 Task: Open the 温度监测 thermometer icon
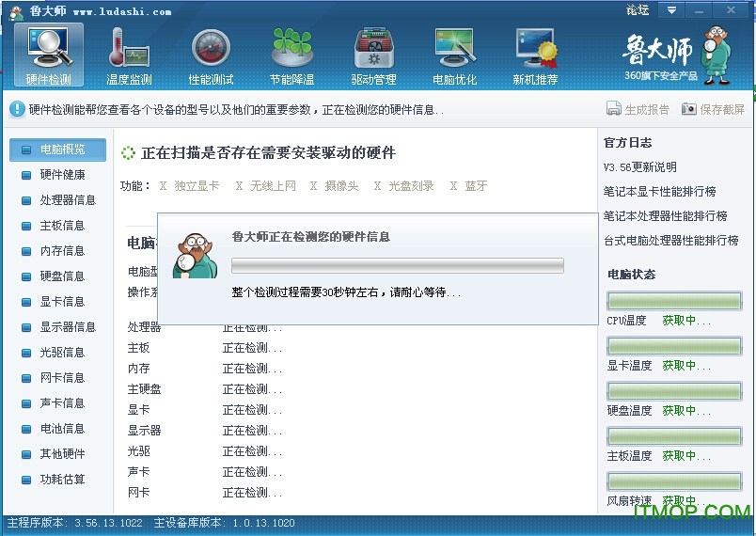coord(129,55)
